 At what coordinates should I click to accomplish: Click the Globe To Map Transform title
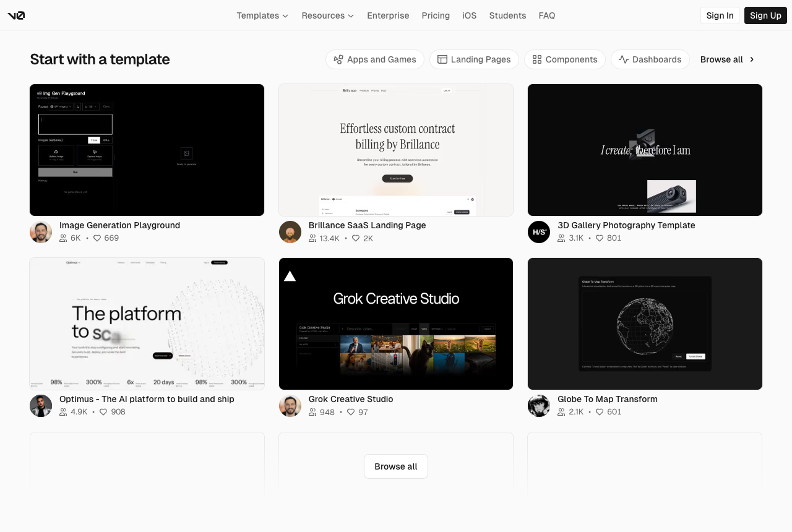click(x=608, y=399)
